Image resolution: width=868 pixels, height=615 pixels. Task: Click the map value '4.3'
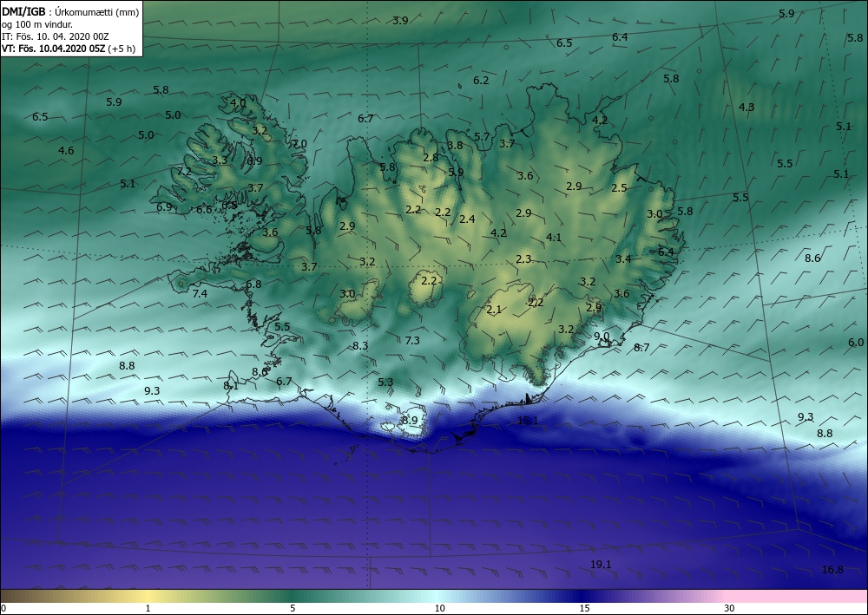746,107
